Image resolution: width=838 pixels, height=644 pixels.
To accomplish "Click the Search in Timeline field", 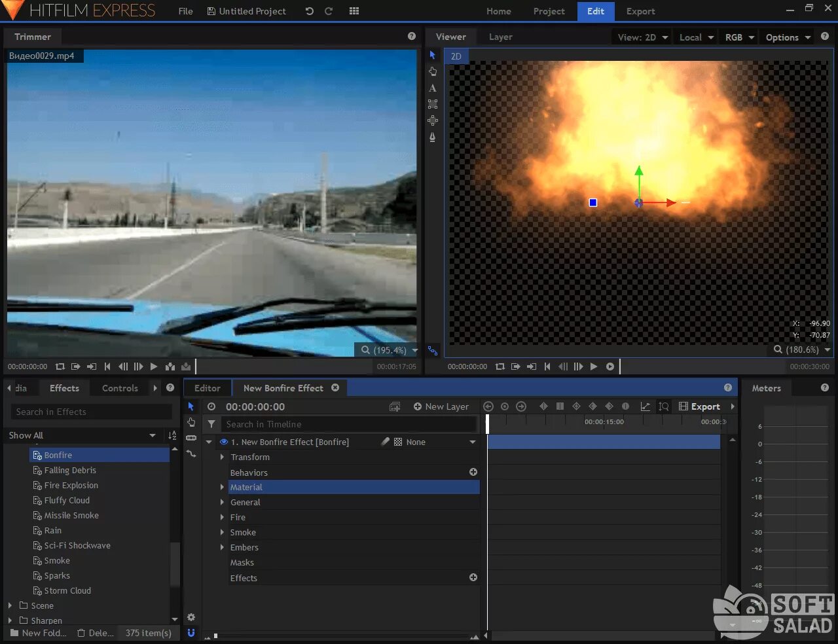I will [349, 424].
